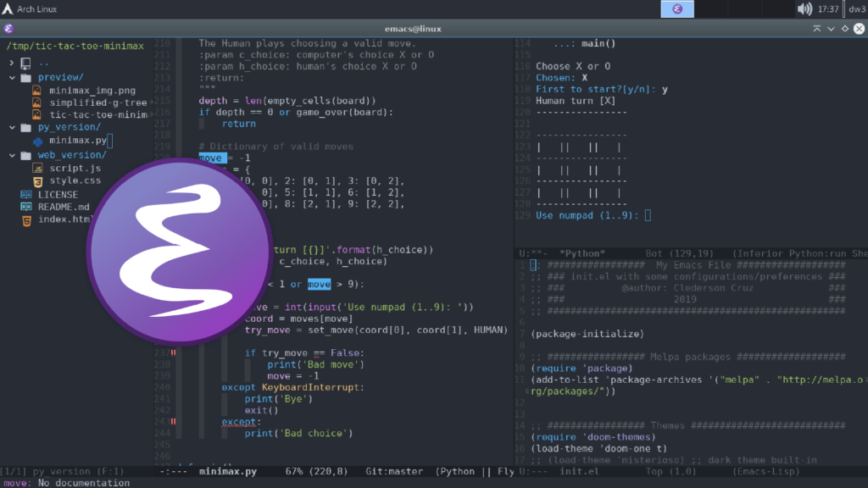
Task: Click the Python icon beside minimax.py
Action: pyautogui.click(x=37, y=141)
